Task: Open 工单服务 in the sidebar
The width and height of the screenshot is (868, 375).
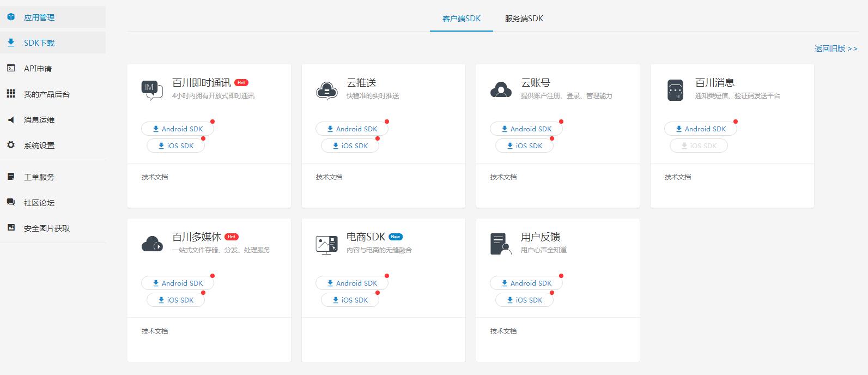Action: point(53,177)
